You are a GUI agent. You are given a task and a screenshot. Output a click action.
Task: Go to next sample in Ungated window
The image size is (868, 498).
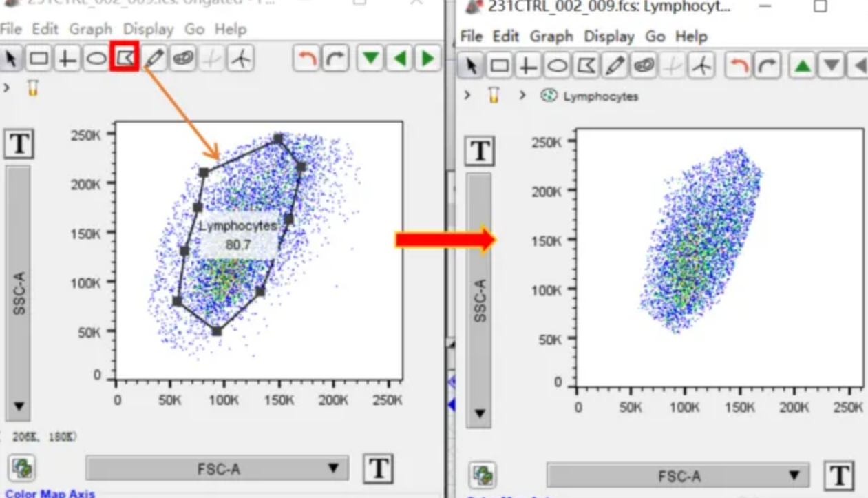pyautogui.click(x=427, y=59)
